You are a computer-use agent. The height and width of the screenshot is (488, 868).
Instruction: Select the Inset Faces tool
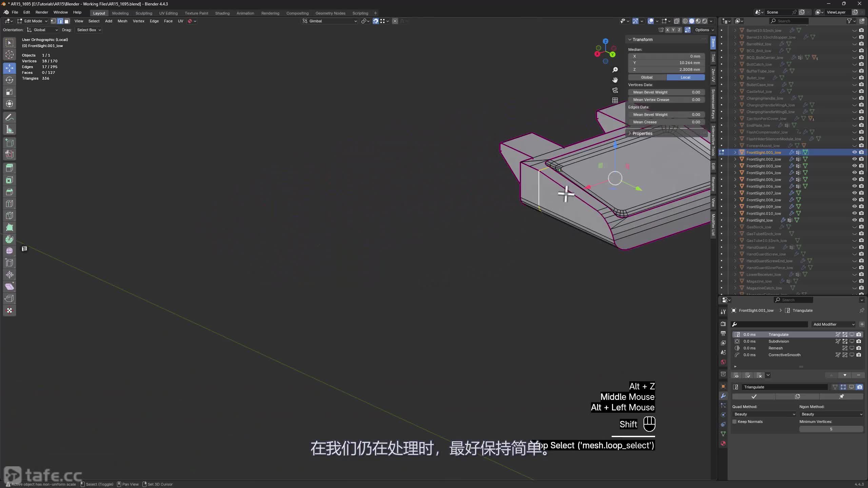coord(9,180)
